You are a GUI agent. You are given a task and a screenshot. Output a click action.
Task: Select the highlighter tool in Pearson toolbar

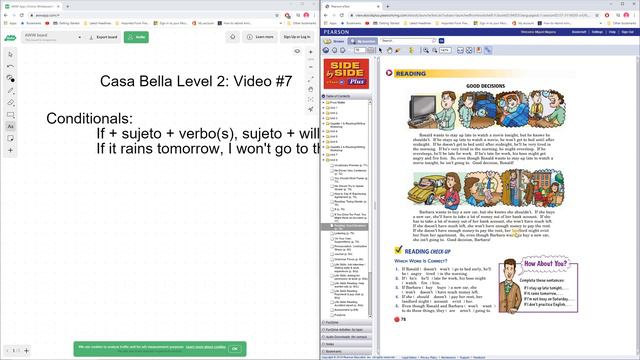point(398,50)
